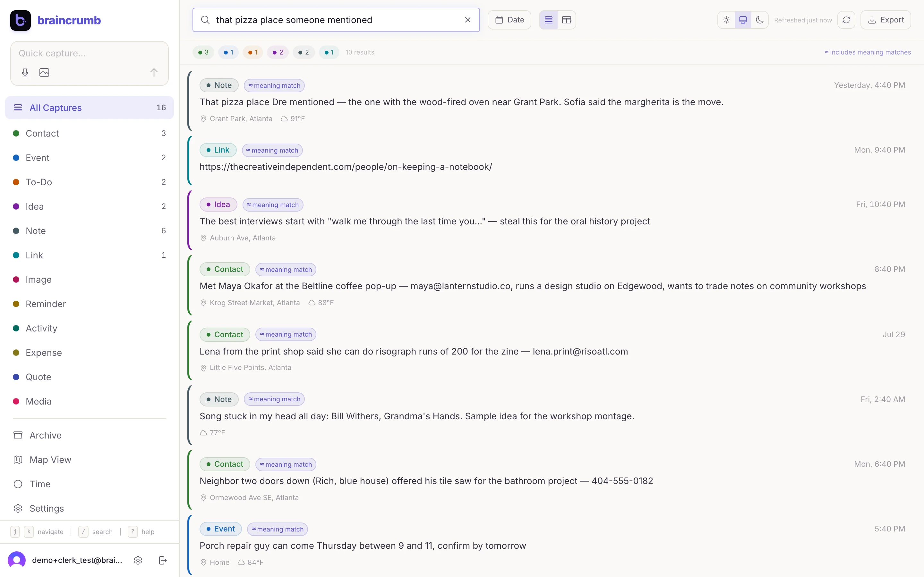Viewport: 924px width, 577px height.
Task: Clear the search query with the X icon
Action: (467, 20)
